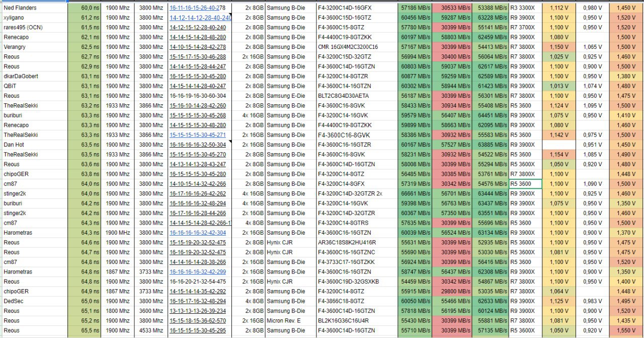Select the R3 3300X CPU cell
Screen dimensions: 644x338
tap(525, 8)
